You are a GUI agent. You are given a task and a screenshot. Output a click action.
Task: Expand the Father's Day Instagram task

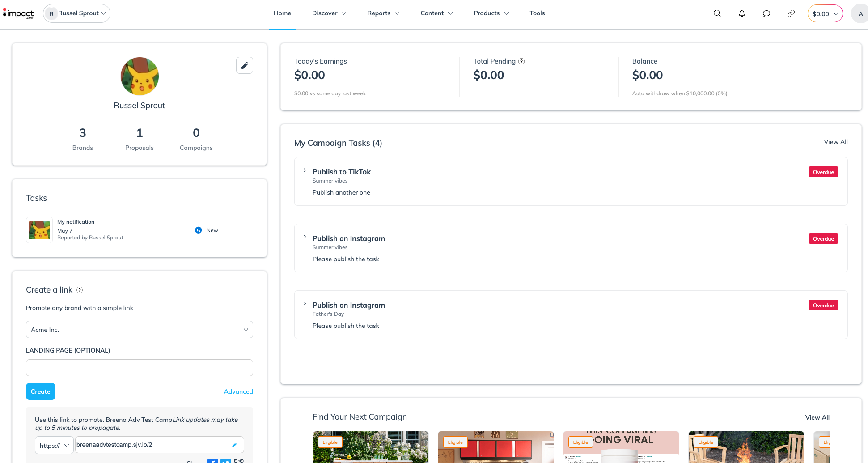pyautogui.click(x=305, y=304)
